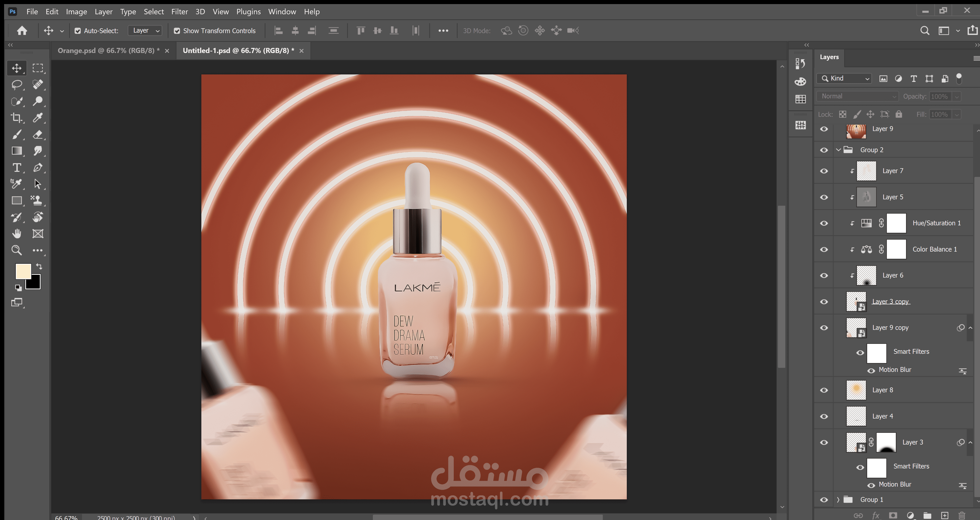Select the Horizontal Type tool
The image size is (980, 520).
coord(16,168)
